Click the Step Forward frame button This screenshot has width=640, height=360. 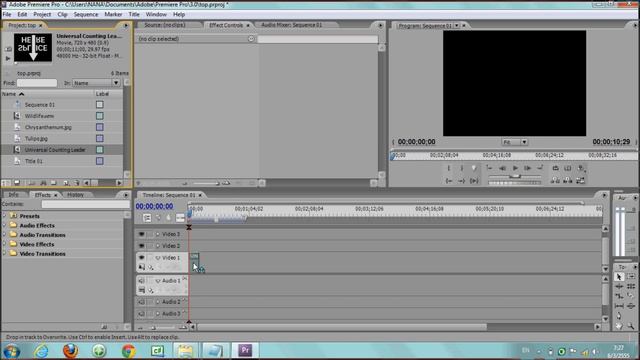point(527,168)
